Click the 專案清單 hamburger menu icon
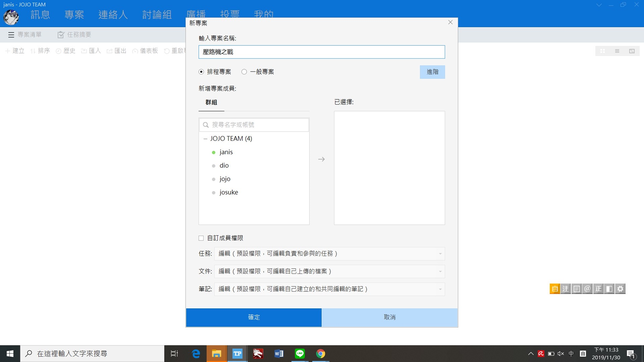Screen dimensions: 644x362 coord(11,35)
